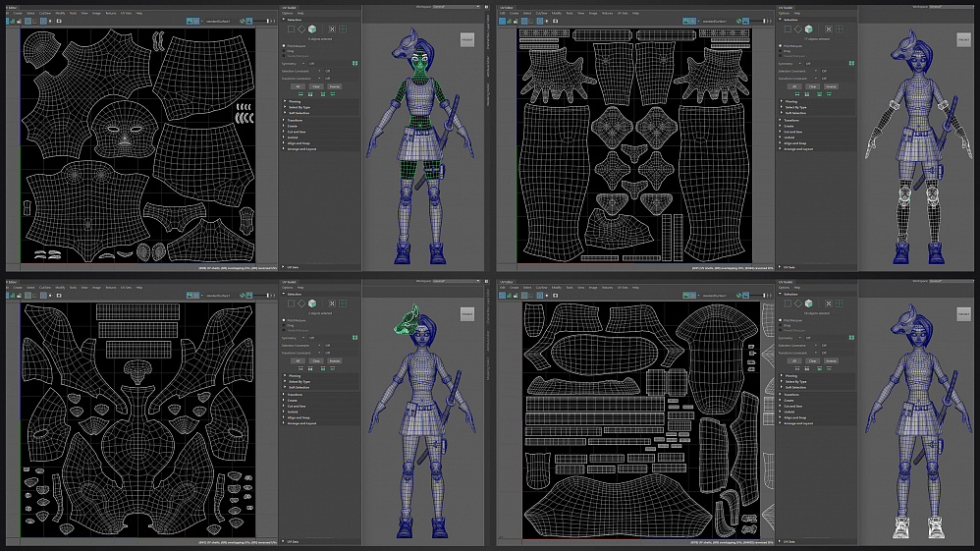The image size is (980, 551).
Task: Open Textures menu in top-right UV Editor
Action: [x=607, y=13]
